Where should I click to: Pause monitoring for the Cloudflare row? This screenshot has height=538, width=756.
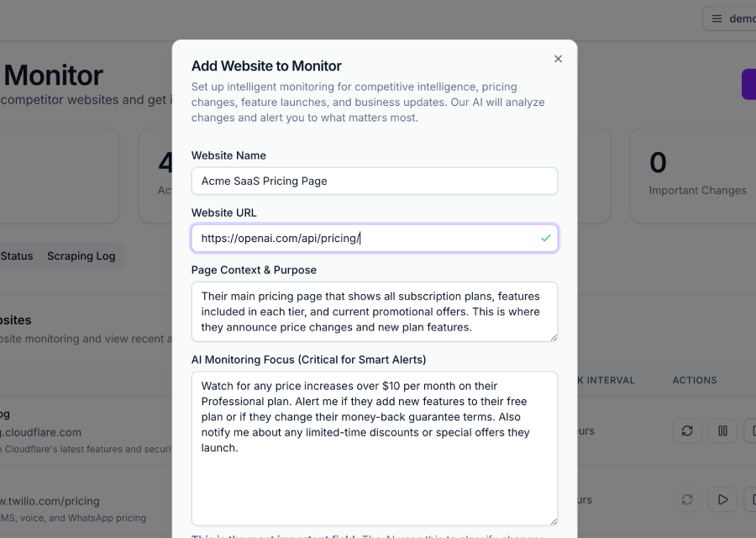tap(722, 431)
